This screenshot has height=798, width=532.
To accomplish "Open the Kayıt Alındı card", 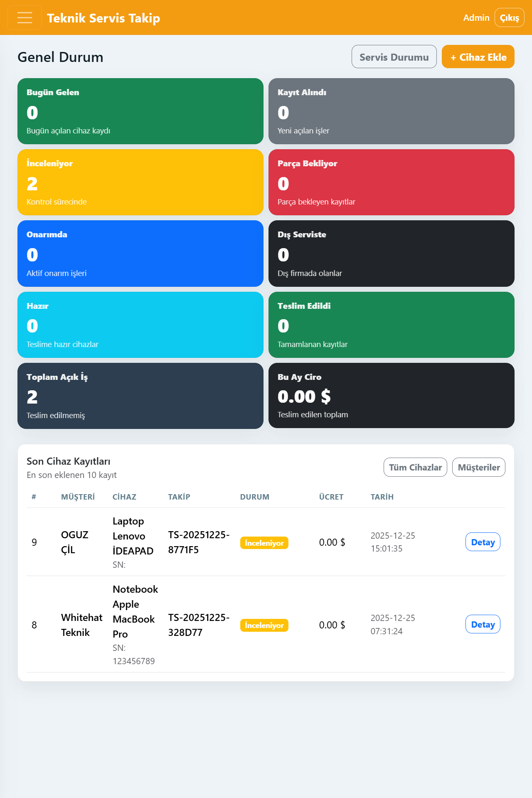I will pyautogui.click(x=391, y=111).
